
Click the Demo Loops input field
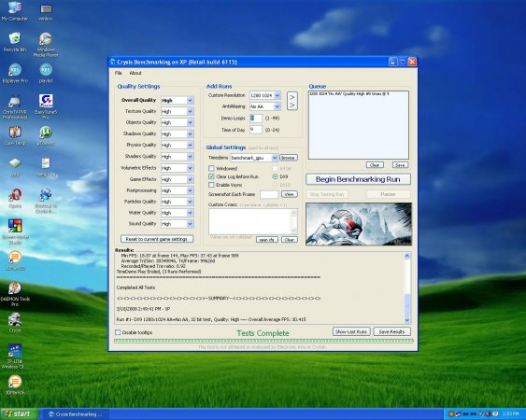256,118
